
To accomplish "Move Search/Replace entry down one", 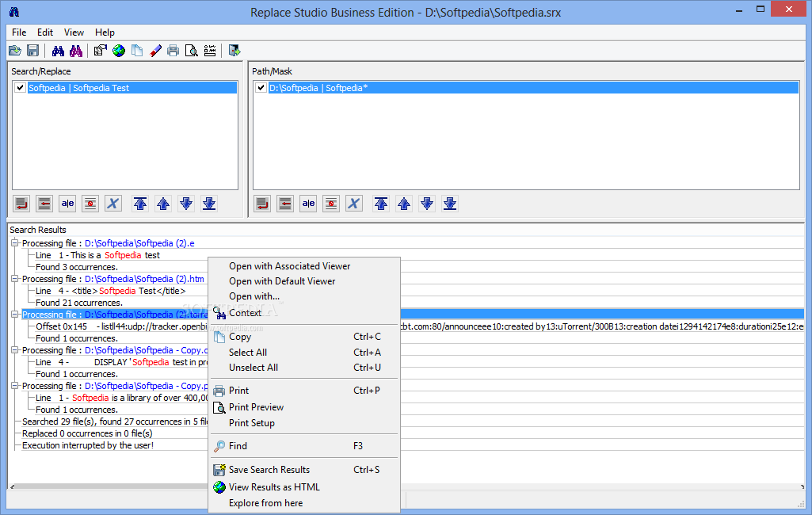I will tap(186, 204).
